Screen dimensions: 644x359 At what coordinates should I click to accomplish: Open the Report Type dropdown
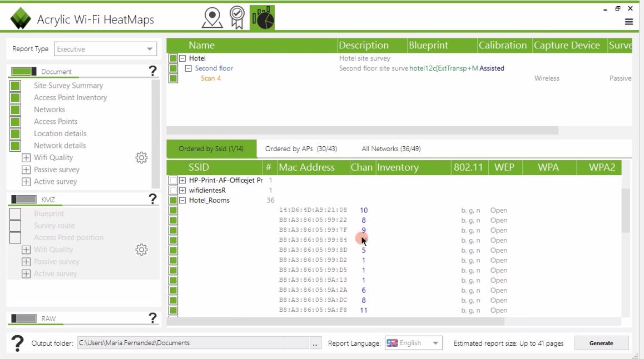pos(105,49)
